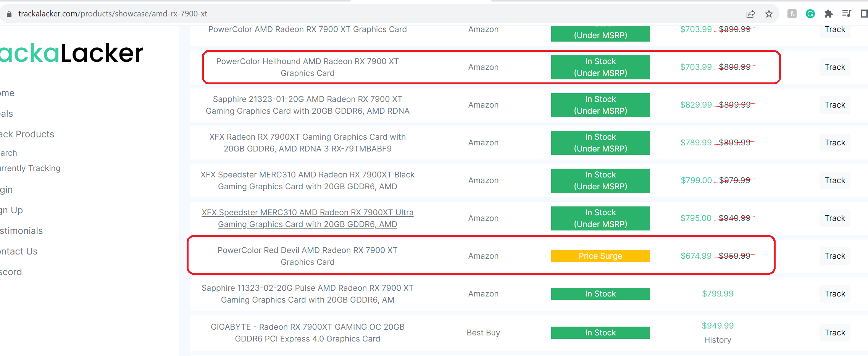Click the Best Buy retailer cell

[483, 333]
